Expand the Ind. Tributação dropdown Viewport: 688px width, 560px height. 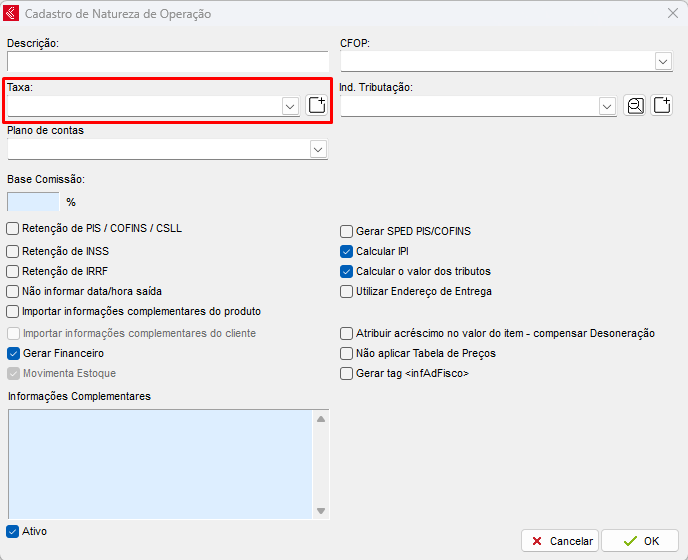tap(607, 106)
